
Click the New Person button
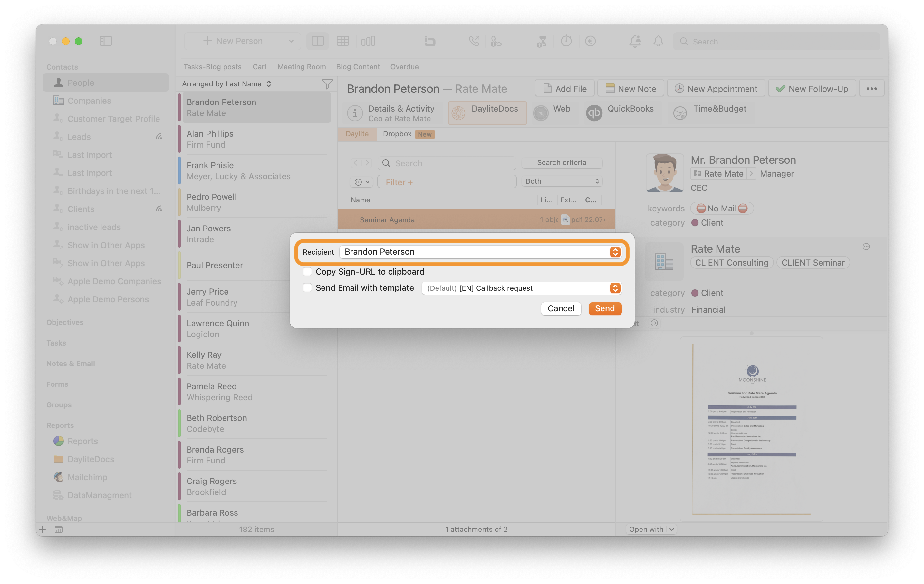point(233,41)
